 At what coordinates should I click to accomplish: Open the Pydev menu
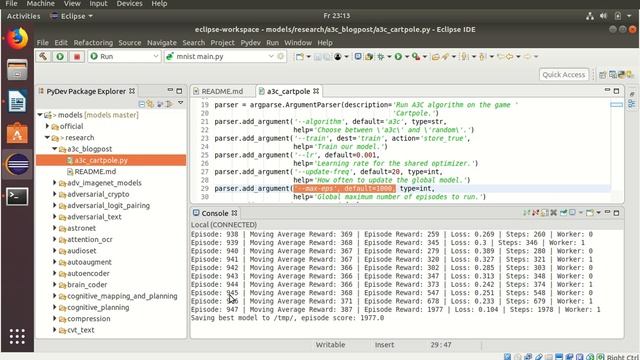[x=250, y=42]
